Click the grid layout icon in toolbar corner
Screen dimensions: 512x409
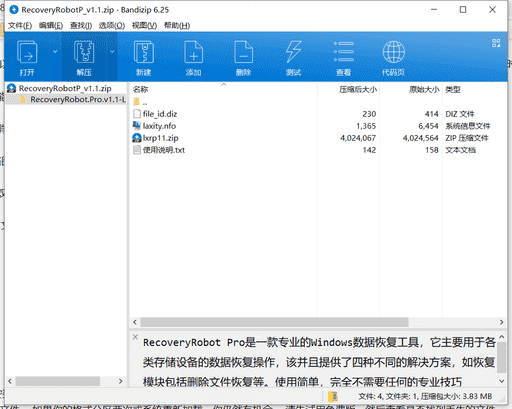click(x=496, y=43)
